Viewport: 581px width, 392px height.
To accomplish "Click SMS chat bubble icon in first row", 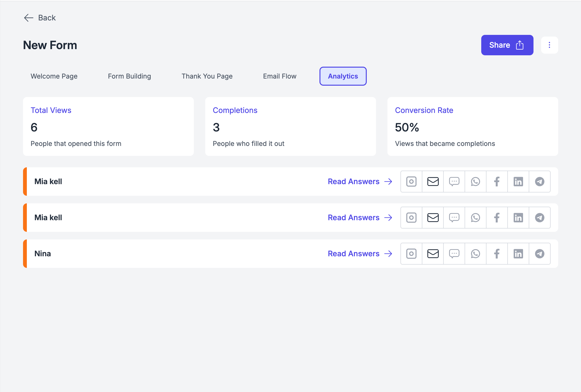I will tap(454, 182).
